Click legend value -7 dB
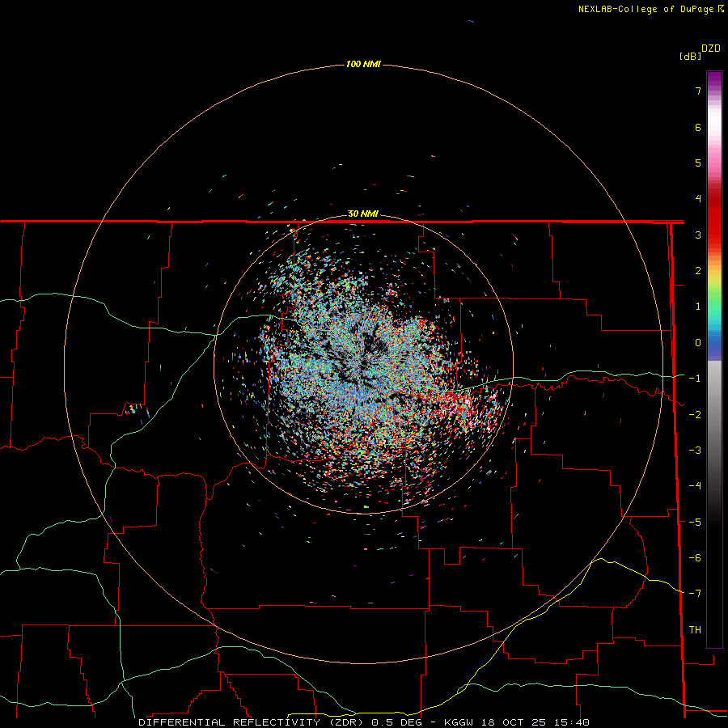The width and height of the screenshot is (728, 728). (x=695, y=594)
